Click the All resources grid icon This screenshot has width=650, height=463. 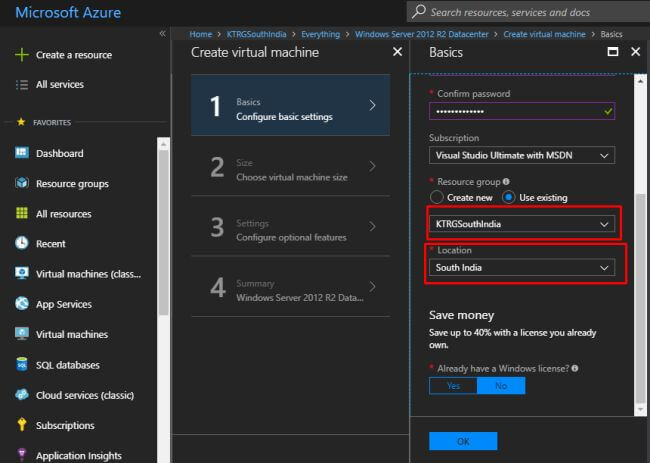tap(21, 213)
